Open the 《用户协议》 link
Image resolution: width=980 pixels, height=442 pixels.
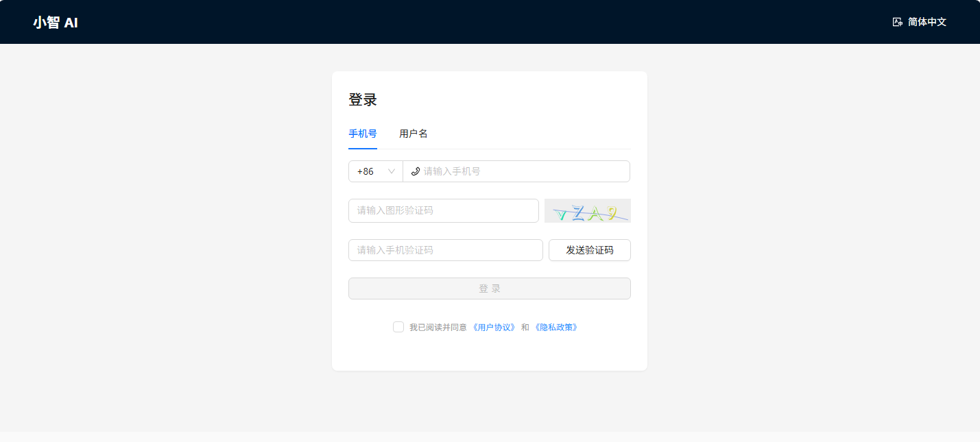(x=494, y=328)
